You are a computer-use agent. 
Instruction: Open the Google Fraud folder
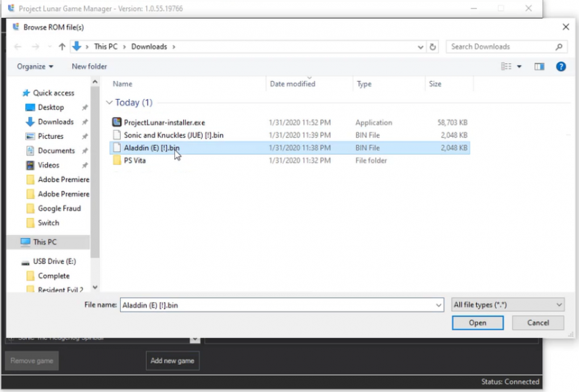click(x=59, y=208)
